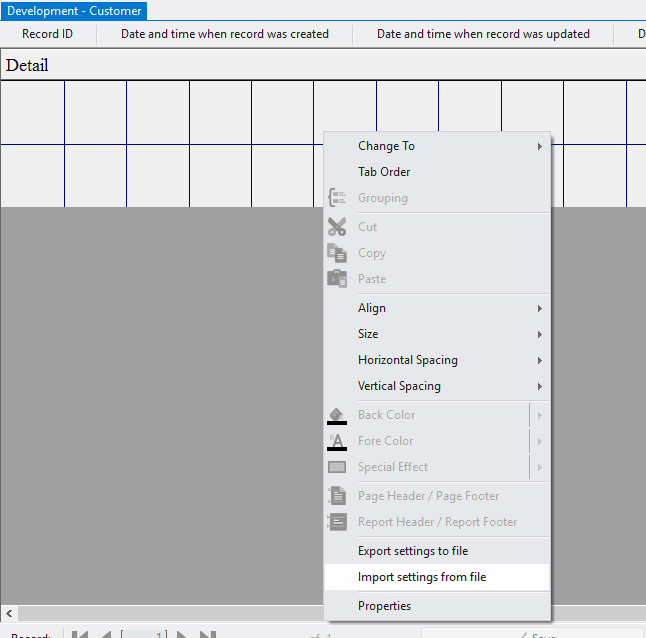Open the Size submenu arrow
646x638 pixels.
tap(540, 334)
